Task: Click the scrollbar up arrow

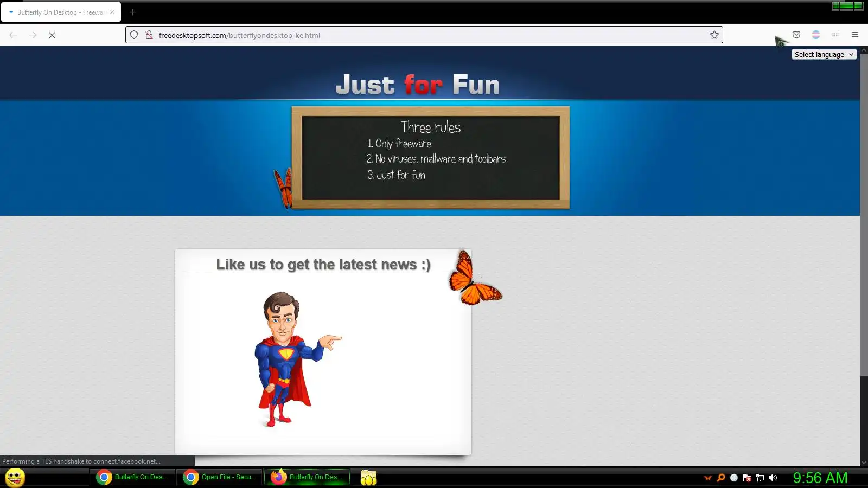Action: [864, 50]
